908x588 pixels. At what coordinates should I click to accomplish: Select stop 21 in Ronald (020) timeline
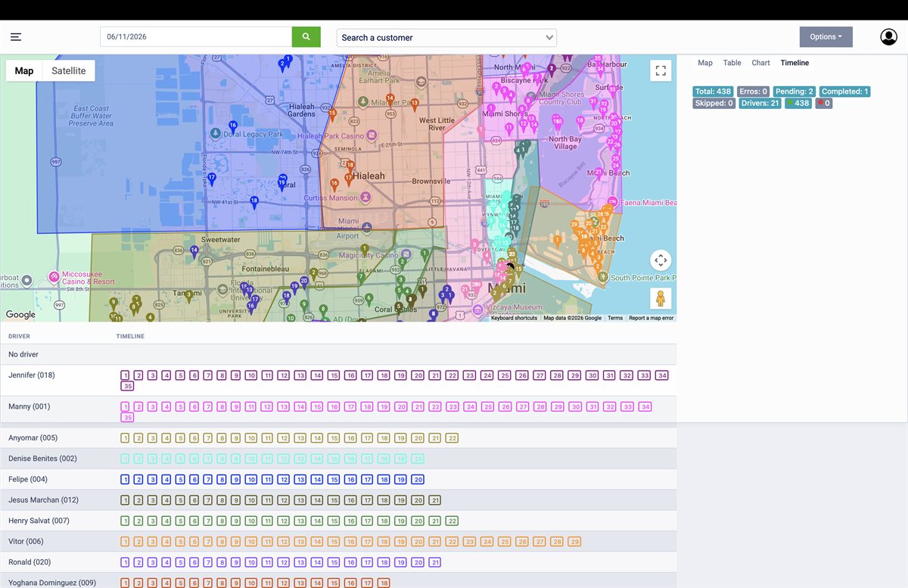[x=434, y=562]
